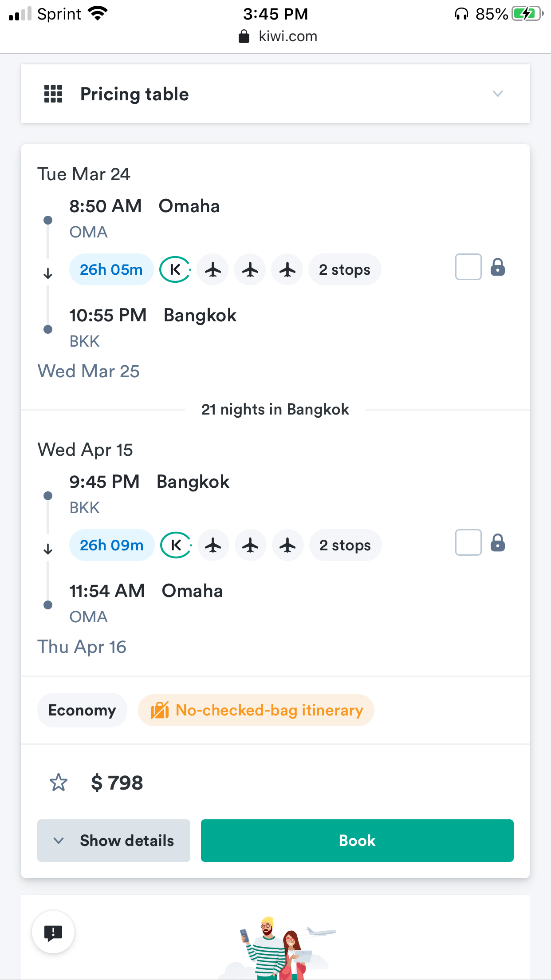Tick the Bangkok to Omaha flight checkbox
Viewport: 551px width, 980px height.
(x=468, y=542)
